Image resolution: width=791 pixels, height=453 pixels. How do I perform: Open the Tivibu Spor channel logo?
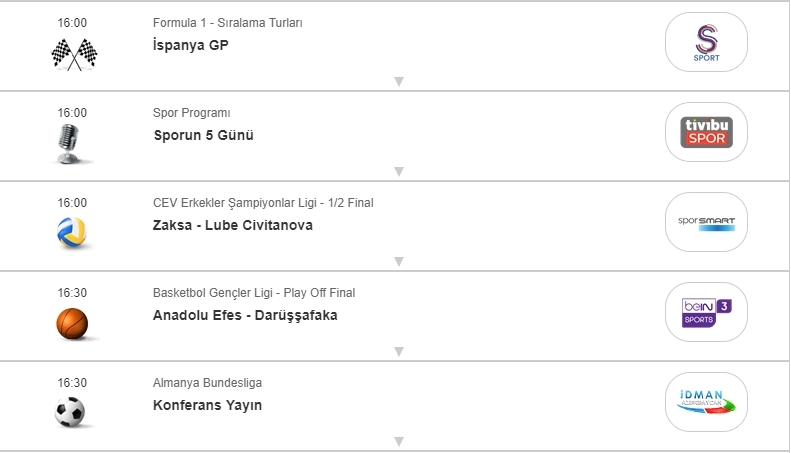pyautogui.click(x=706, y=132)
